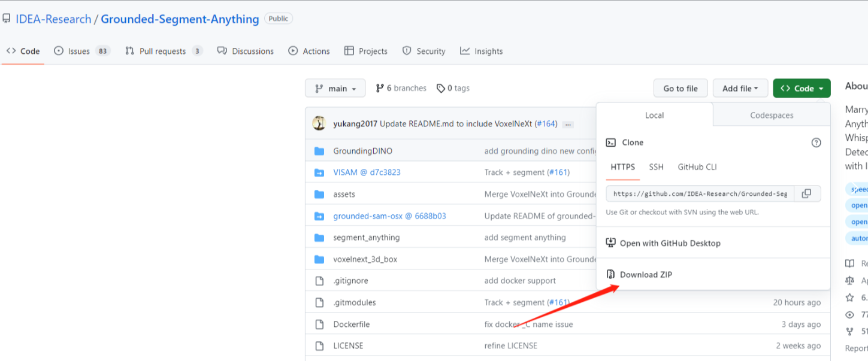Choose Download ZIP

tap(639, 275)
